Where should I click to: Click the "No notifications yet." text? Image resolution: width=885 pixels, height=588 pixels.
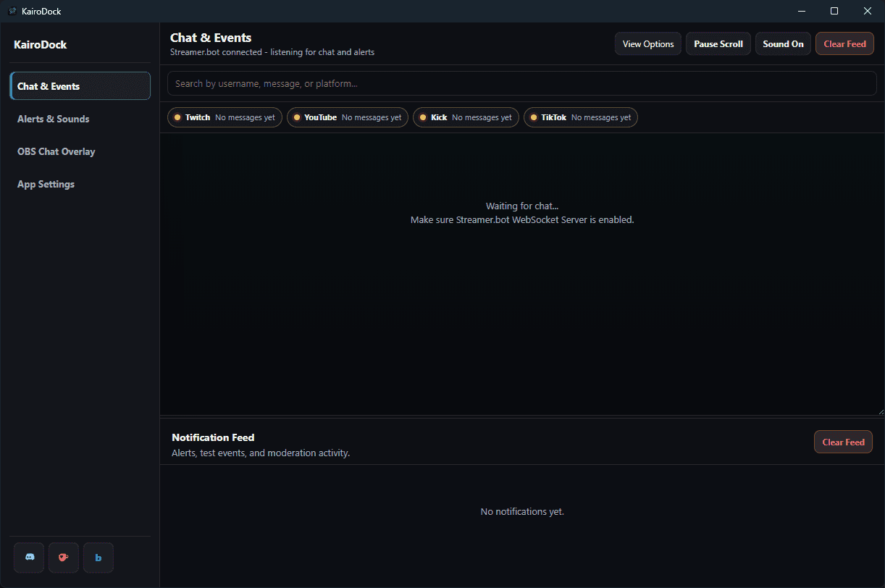[x=522, y=511]
